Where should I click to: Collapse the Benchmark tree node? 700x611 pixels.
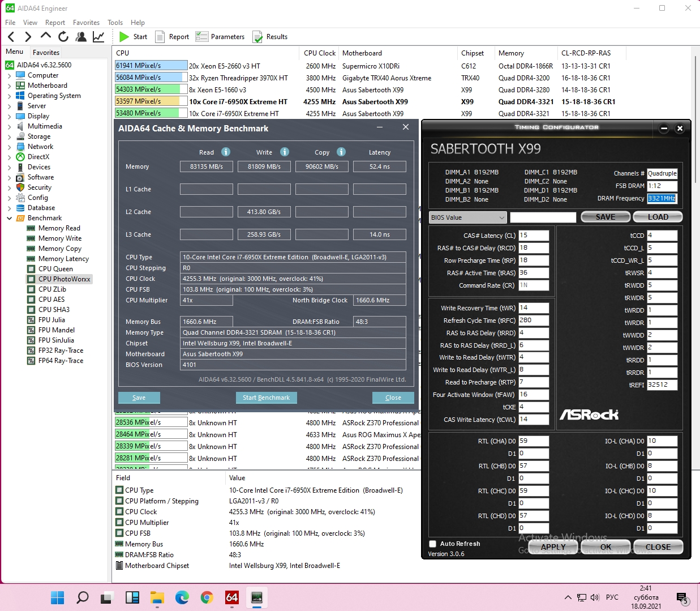click(x=9, y=218)
